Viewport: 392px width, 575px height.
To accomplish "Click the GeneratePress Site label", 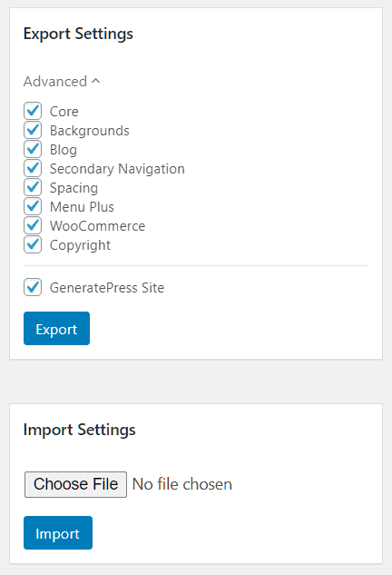I will point(107,288).
